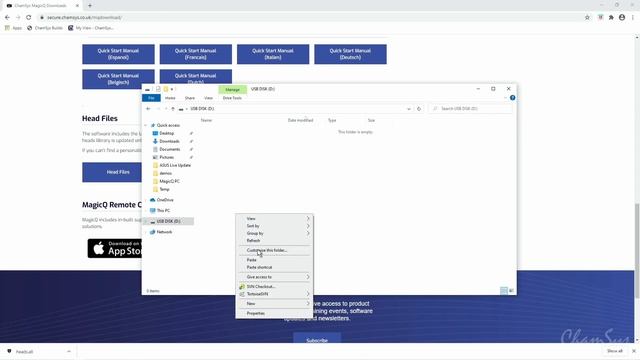Go back in the Chrome browser
Viewport: 640px width, 360px height.
tap(7, 18)
